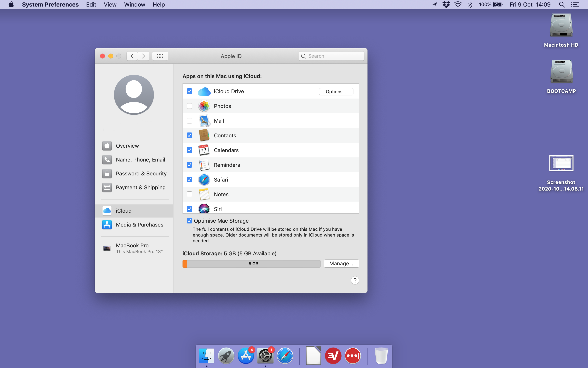Select iCloud in the sidebar
Screen dimensions: 588x368
coord(134,211)
